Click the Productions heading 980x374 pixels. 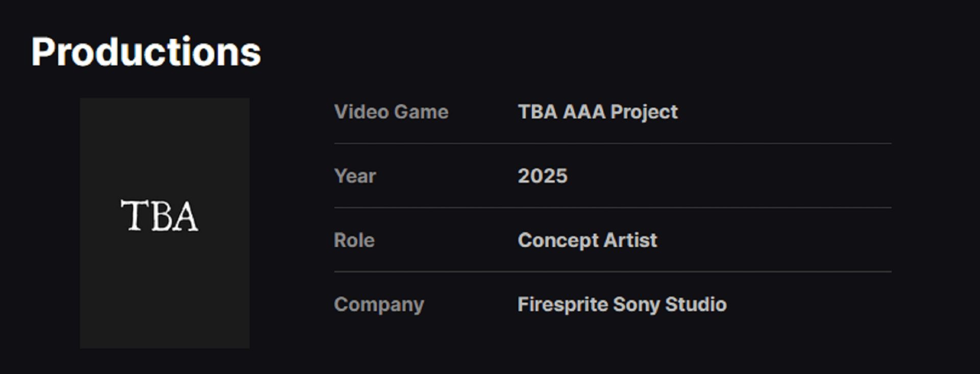(x=146, y=52)
